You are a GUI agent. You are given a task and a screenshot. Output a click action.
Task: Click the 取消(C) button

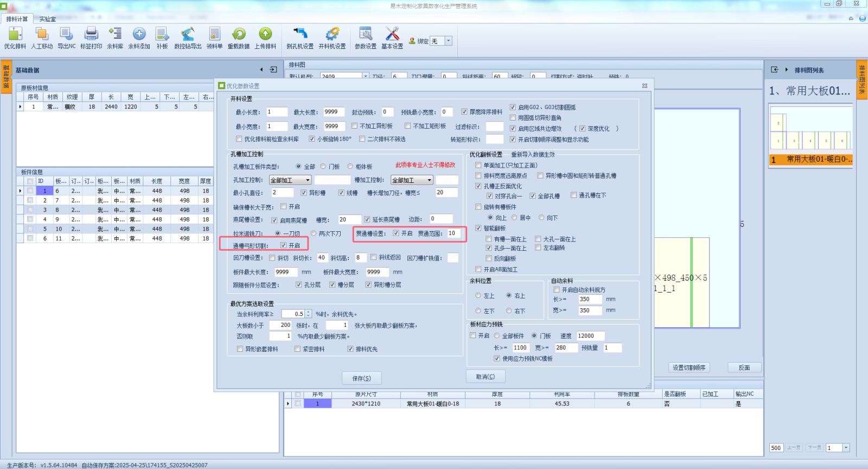coord(486,376)
